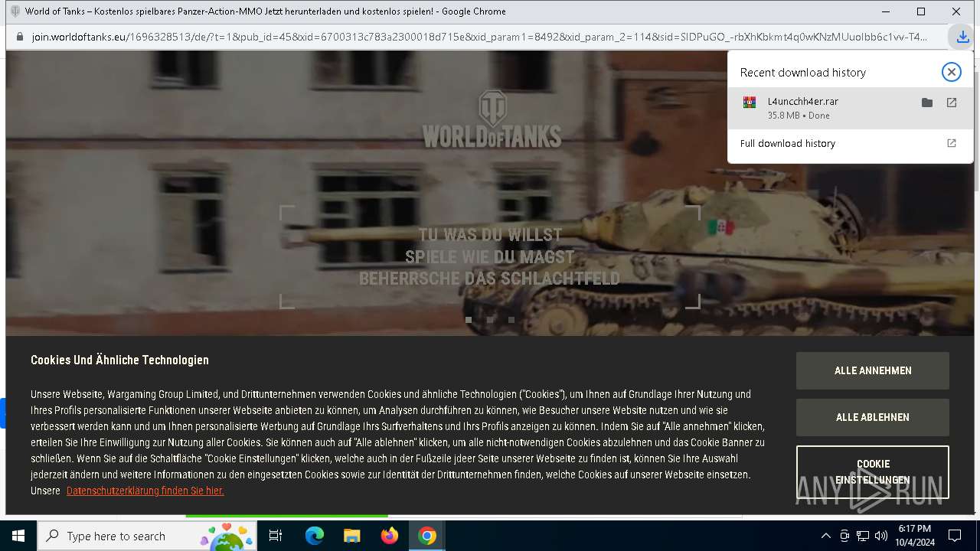980x551 pixels.
Task: Select the third carousel slide dot
Action: pyautogui.click(x=511, y=320)
